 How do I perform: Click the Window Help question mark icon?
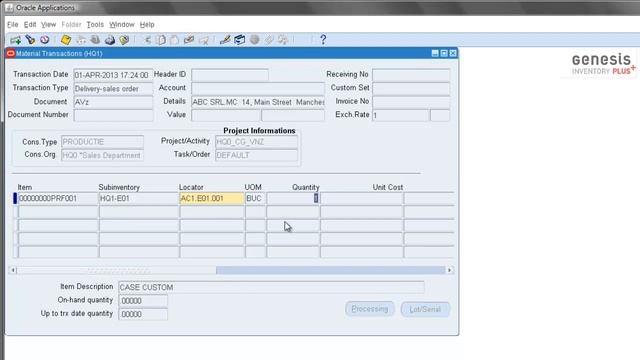click(x=323, y=40)
